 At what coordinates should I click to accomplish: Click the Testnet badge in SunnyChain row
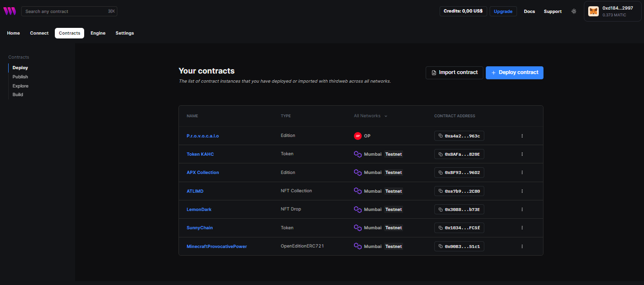pos(393,228)
